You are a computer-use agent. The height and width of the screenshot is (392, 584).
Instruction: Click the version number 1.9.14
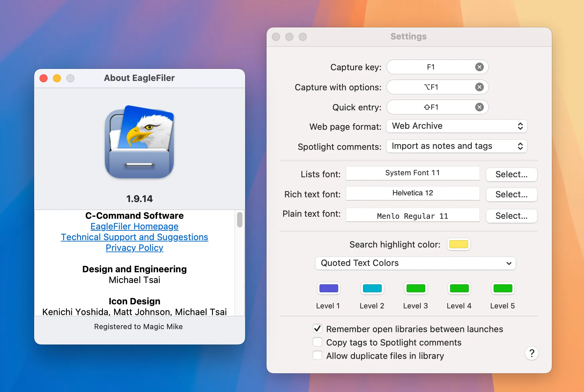tap(139, 199)
